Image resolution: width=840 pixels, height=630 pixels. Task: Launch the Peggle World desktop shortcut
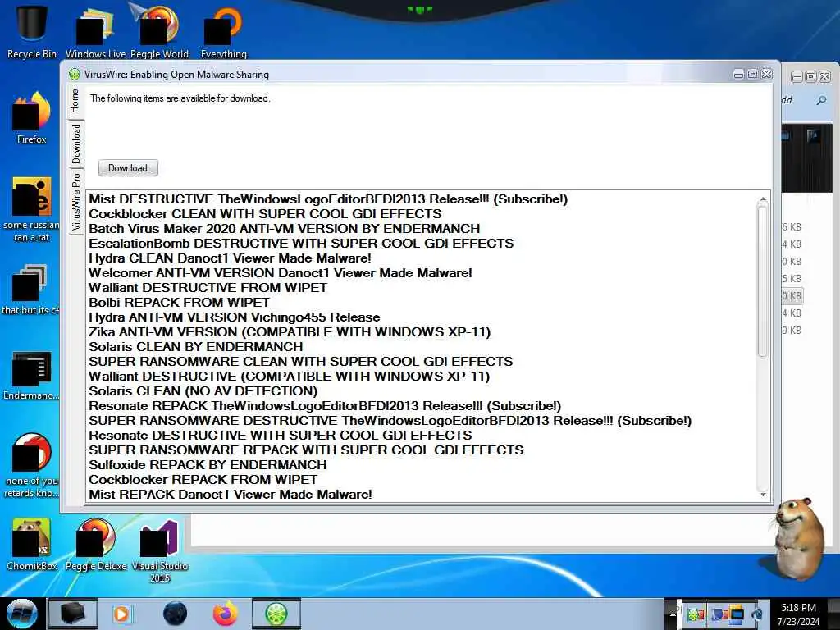tap(159, 31)
